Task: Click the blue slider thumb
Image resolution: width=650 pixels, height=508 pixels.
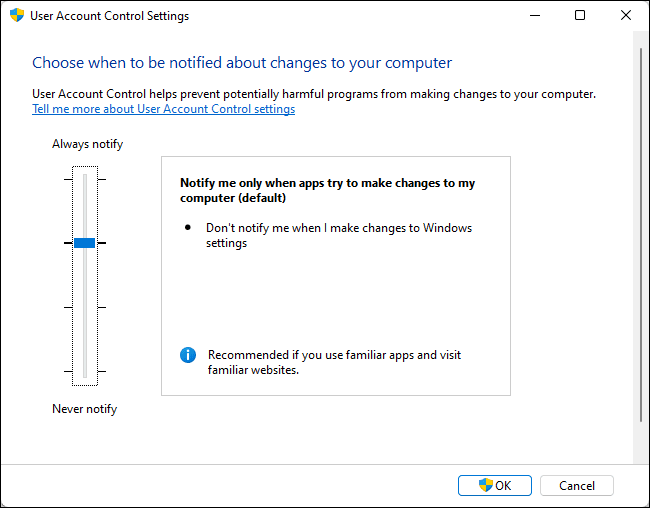Action: click(85, 243)
